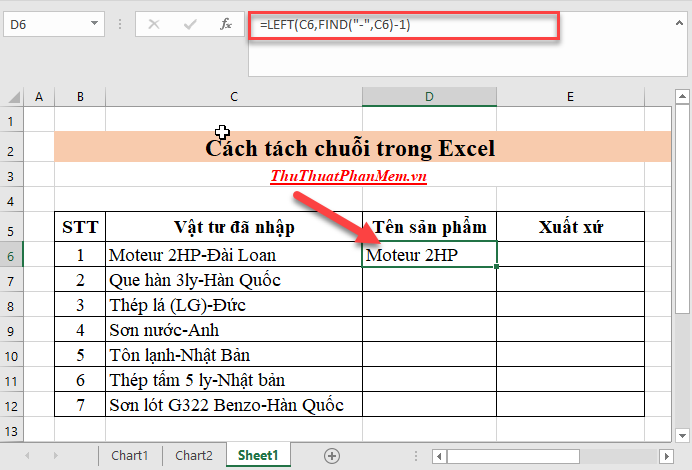Select cell containing 'Moteur 2HP-Đài Loan'
This screenshot has height=470, width=692.
(x=233, y=255)
